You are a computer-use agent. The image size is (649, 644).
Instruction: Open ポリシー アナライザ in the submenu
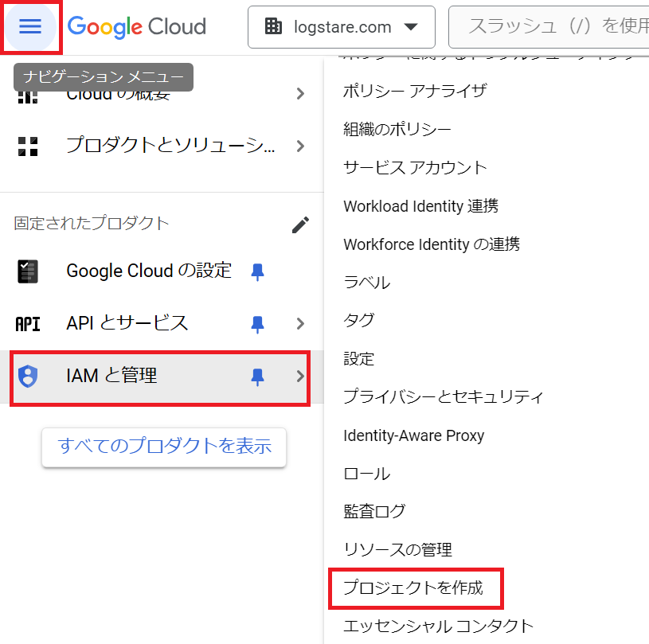click(x=415, y=91)
